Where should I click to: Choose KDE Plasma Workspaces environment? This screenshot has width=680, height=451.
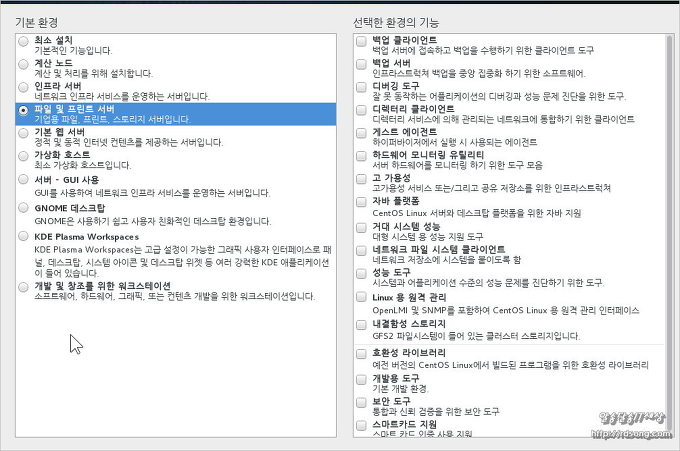24,237
